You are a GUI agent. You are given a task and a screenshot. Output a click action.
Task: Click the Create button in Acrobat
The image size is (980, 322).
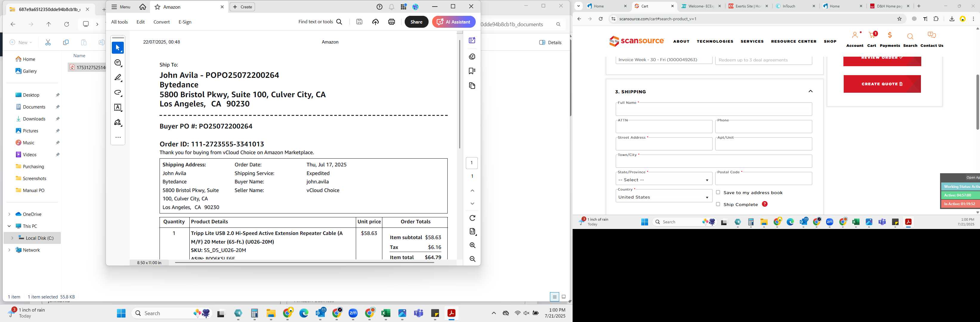(x=242, y=7)
